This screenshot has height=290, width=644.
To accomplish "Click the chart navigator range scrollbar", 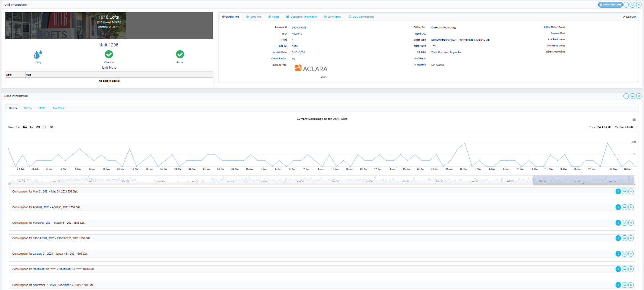I will pos(583,184).
